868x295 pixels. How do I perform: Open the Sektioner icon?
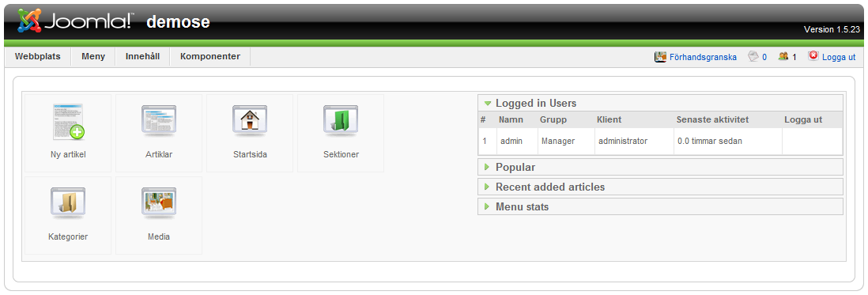(x=341, y=121)
